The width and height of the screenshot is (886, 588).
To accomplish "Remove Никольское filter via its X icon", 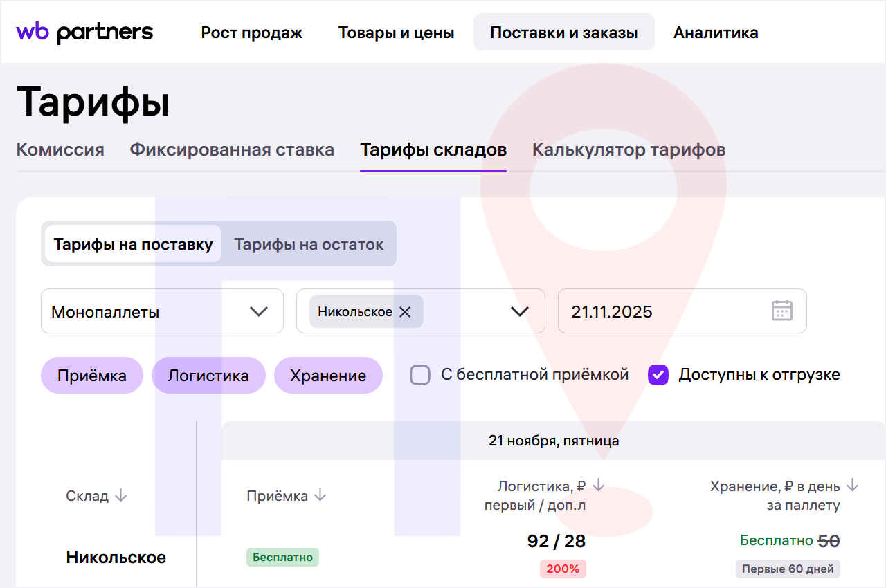I will (406, 311).
